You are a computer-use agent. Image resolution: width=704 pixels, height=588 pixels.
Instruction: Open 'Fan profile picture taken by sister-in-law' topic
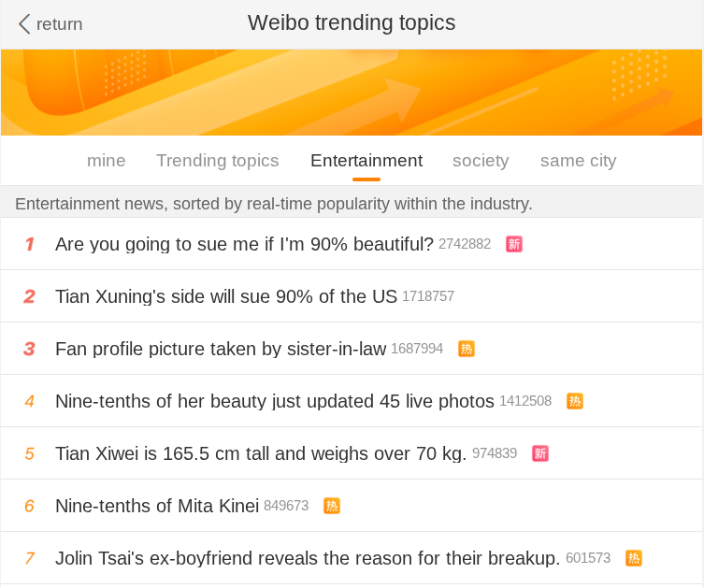(x=221, y=349)
